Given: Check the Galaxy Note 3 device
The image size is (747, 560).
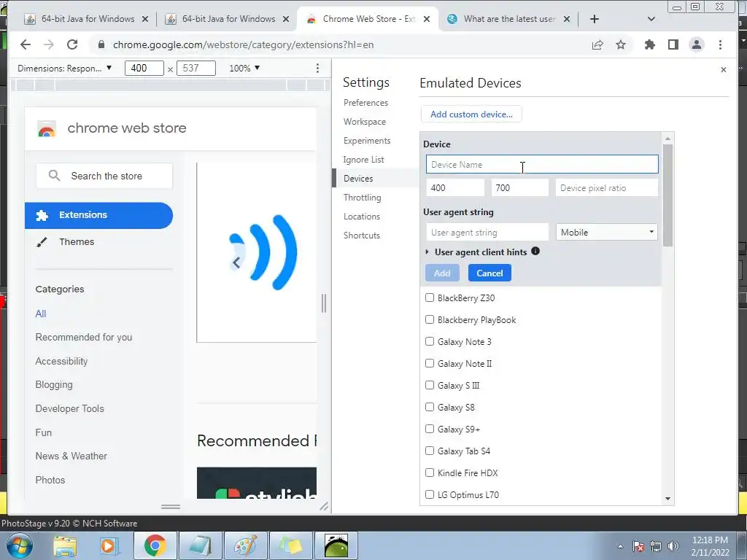Looking at the screenshot, I should coord(429,341).
